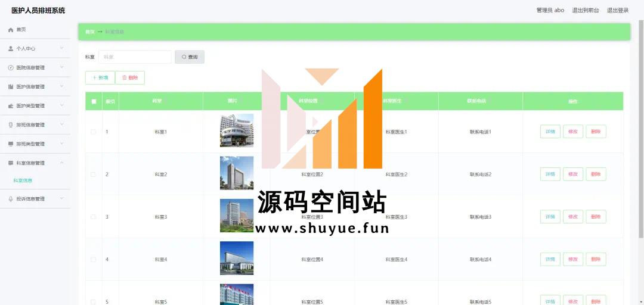Click the monitor icon for 排班类型管理
Screen dimensions: 644x305
click(11, 144)
